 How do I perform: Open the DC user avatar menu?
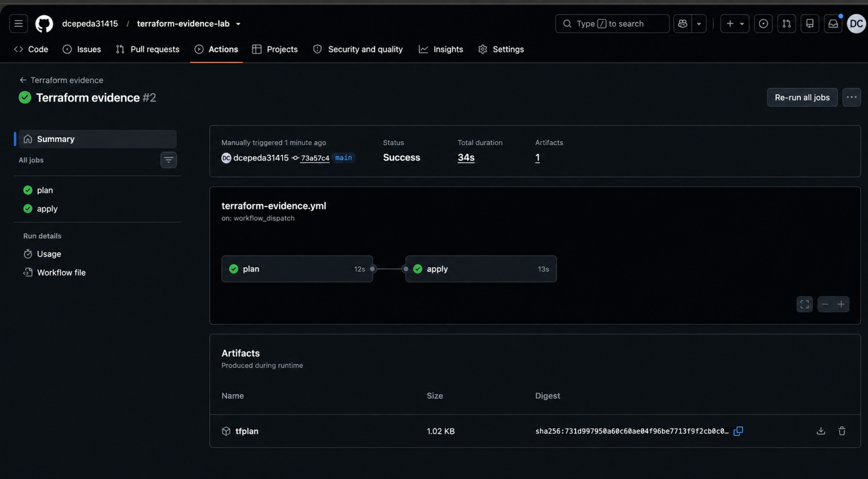[856, 23]
